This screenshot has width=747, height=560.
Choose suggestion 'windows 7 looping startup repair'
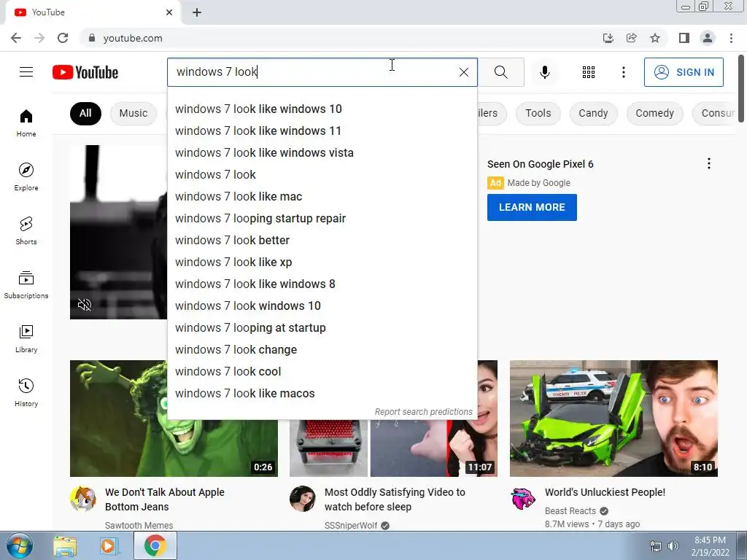[x=322, y=219]
